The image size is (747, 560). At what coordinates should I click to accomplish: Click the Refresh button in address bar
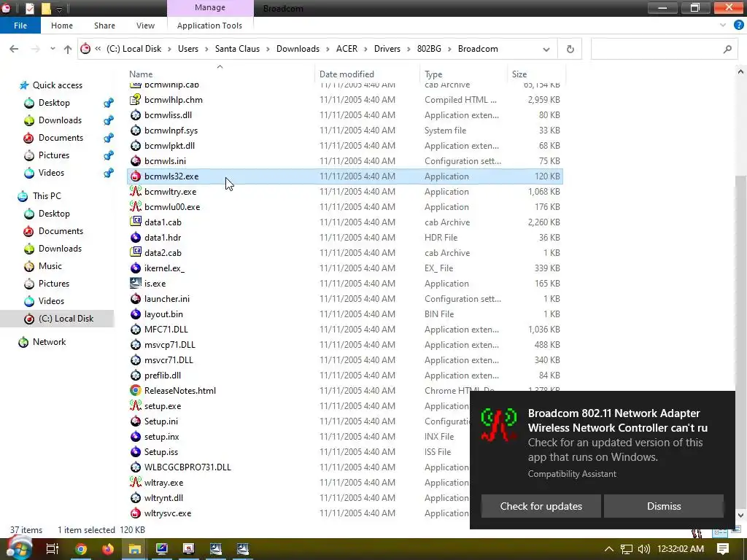click(x=570, y=49)
